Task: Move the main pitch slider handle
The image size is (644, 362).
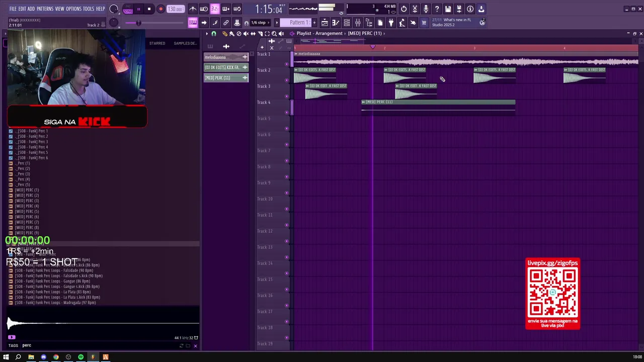Action: click(138, 23)
